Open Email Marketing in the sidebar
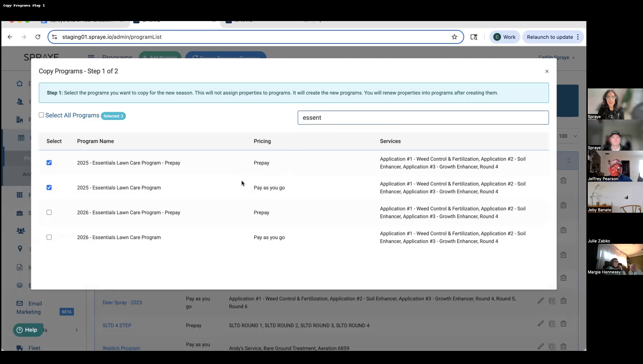 tap(29, 308)
